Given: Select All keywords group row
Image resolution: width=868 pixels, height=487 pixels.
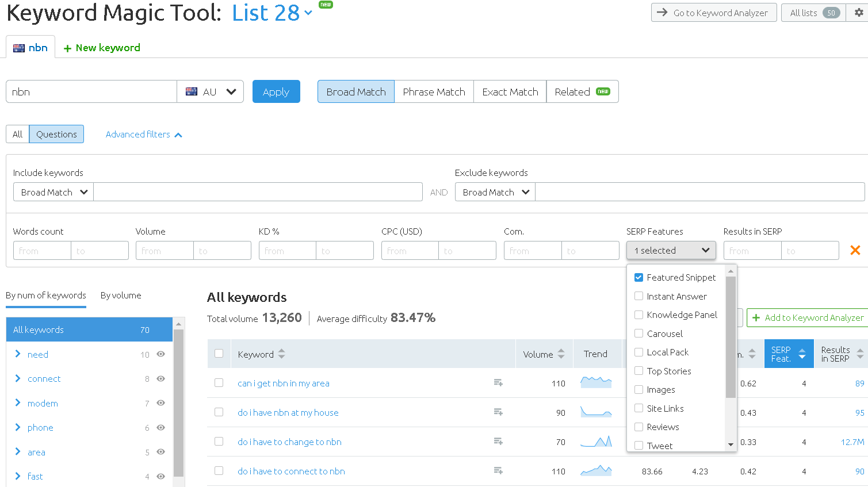Looking at the screenshot, I should (89, 329).
